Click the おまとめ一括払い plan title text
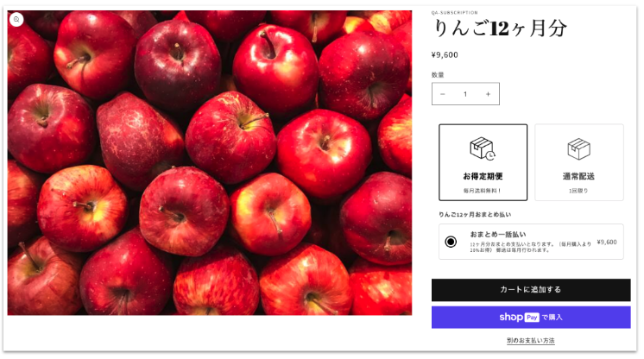 pyautogui.click(x=498, y=234)
